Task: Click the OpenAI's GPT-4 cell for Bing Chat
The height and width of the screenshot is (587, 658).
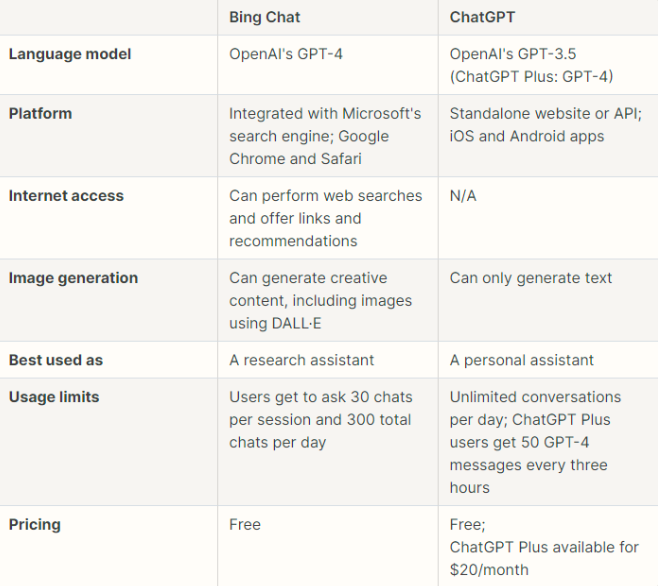Action: pyautogui.click(x=286, y=54)
